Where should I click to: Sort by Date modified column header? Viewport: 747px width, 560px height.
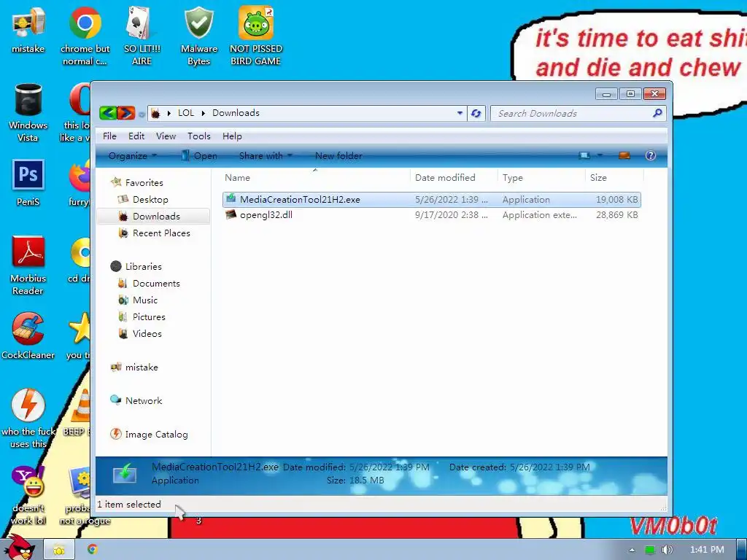coord(454,178)
